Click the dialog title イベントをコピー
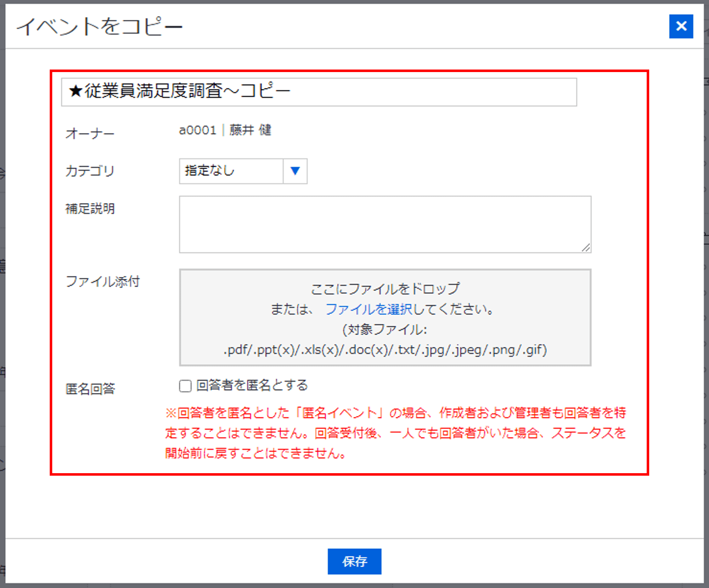This screenshot has height=588, width=709. (x=99, y=26)
